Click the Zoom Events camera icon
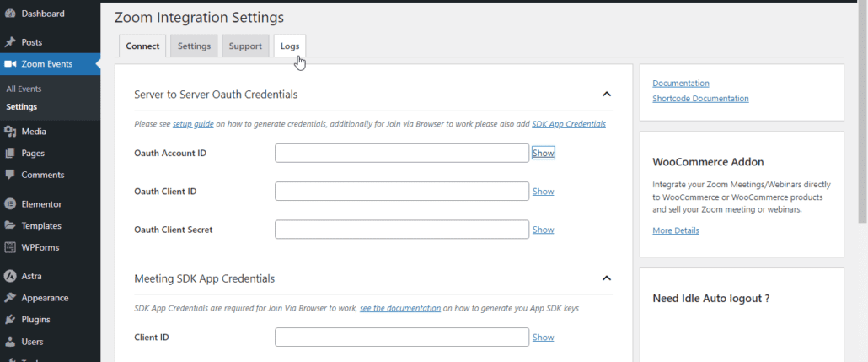 coord(9,64)
